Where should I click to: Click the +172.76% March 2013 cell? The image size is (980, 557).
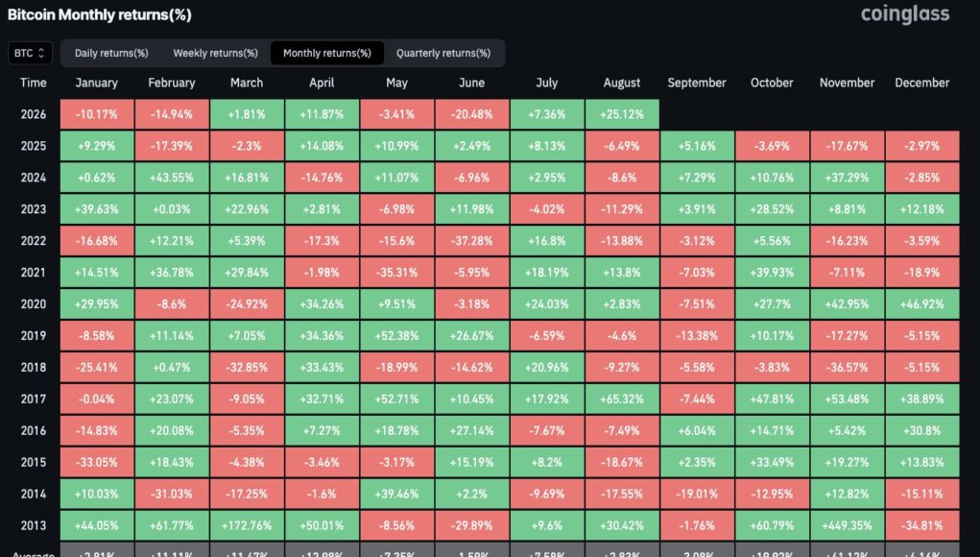click(247, 525)
